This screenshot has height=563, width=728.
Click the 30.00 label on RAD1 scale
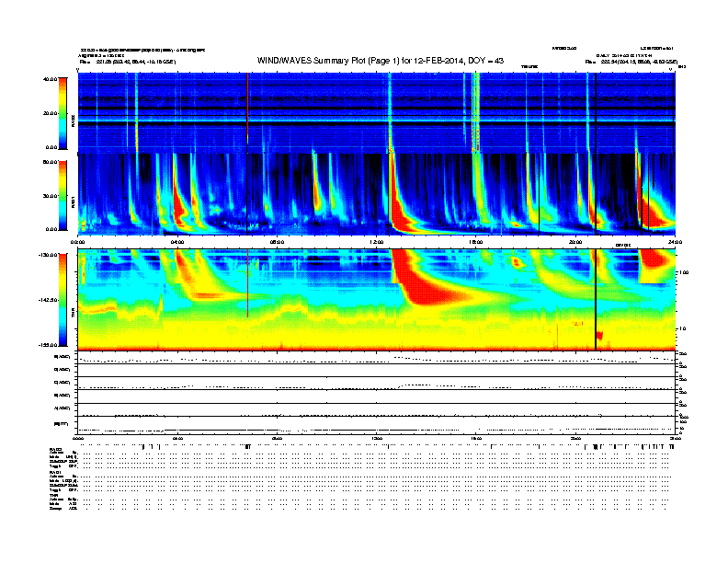click(x=50, y=196)
